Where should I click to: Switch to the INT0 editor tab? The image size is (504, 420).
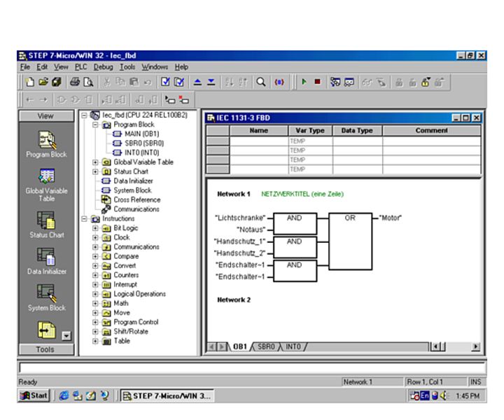[293, 346]
